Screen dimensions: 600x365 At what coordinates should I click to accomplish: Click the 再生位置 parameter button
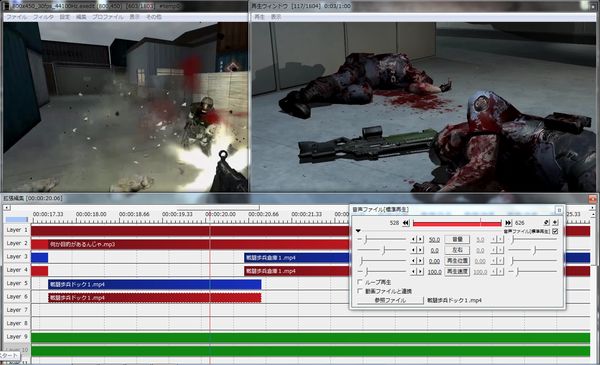[457, 261]
